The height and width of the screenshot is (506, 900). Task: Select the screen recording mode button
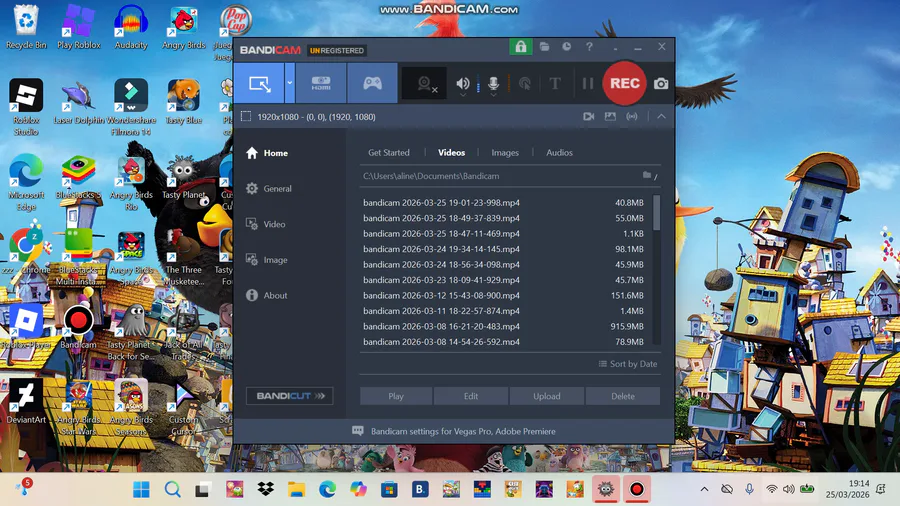point(259,84)
